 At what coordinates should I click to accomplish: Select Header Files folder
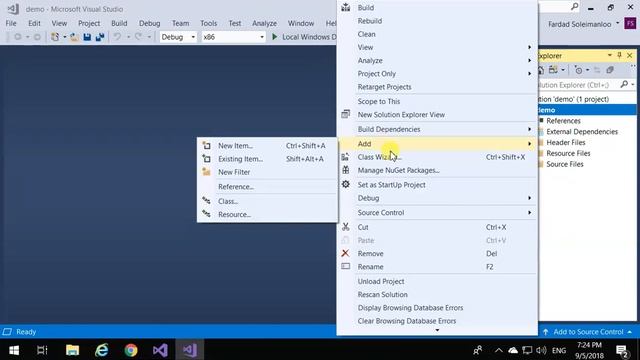tap(566, 142)
